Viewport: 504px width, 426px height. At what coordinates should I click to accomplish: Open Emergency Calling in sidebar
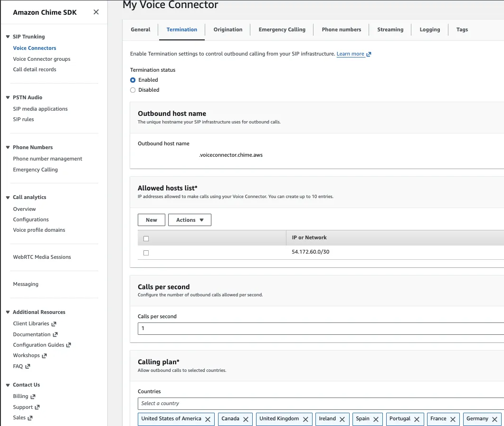(x=35, y=170)
